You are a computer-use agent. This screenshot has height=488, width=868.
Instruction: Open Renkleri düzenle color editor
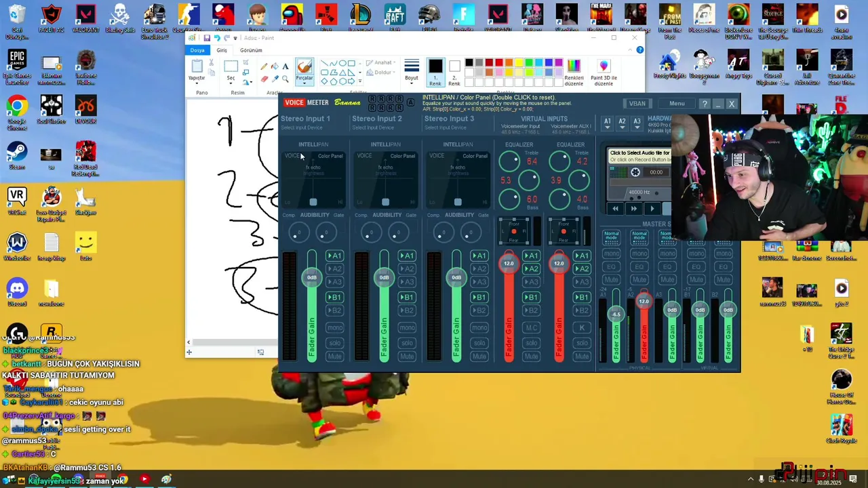574,72
